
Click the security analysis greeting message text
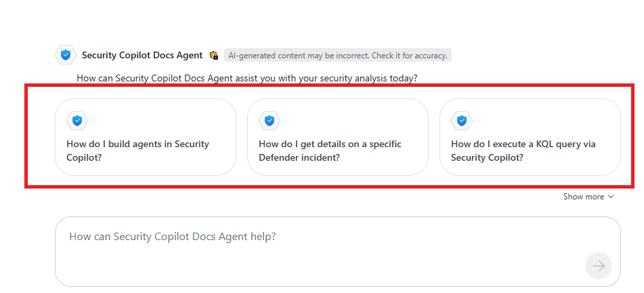point(246,78)
